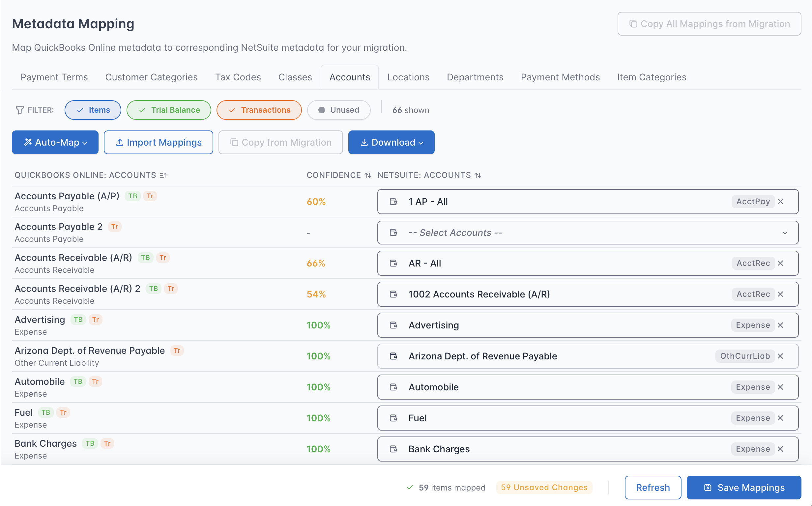The width and height of the screenshot is (812, 506).
Task: Click the Tr badge on Accounts Payable 2
Action: 115,227
